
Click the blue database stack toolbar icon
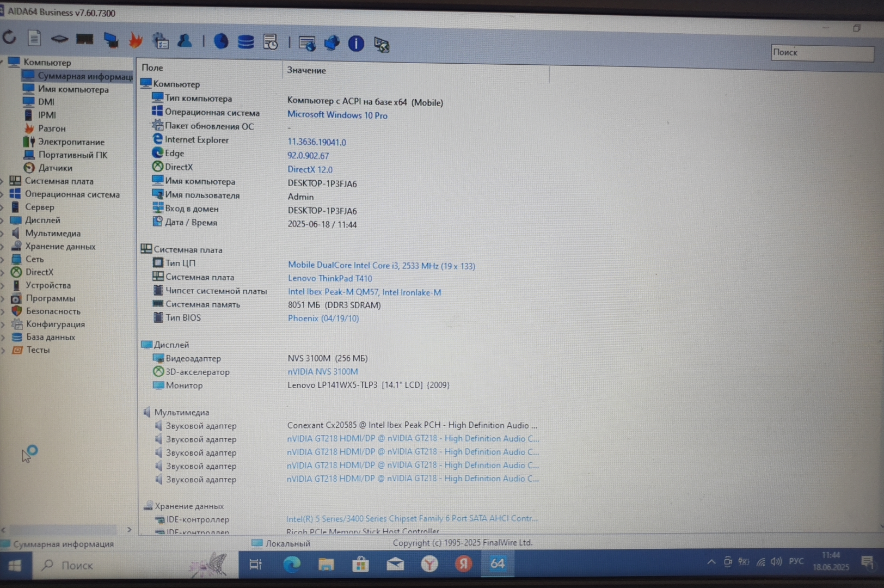click(x=245, y=42)
